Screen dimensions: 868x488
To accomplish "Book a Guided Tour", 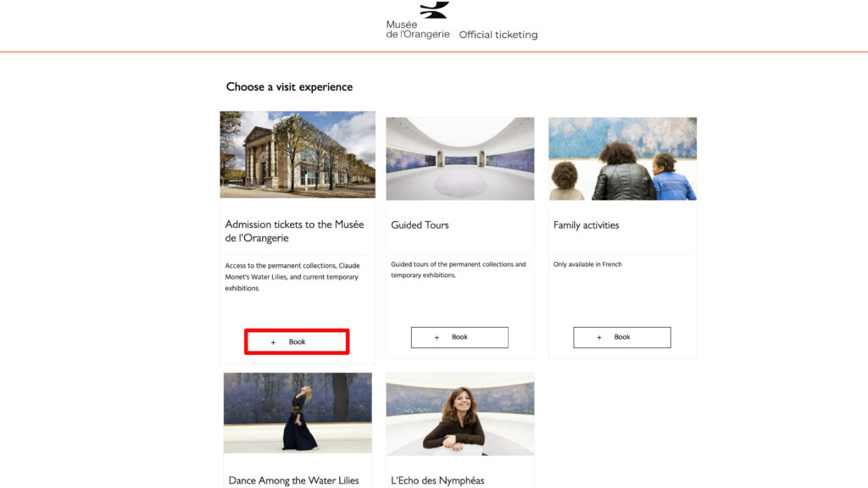I will point(459,337).
